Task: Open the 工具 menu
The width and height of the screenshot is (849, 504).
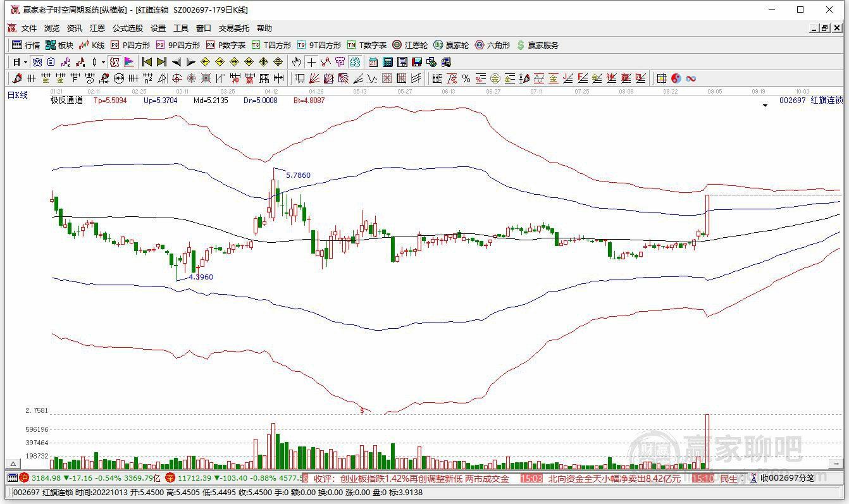Action: 181,28
